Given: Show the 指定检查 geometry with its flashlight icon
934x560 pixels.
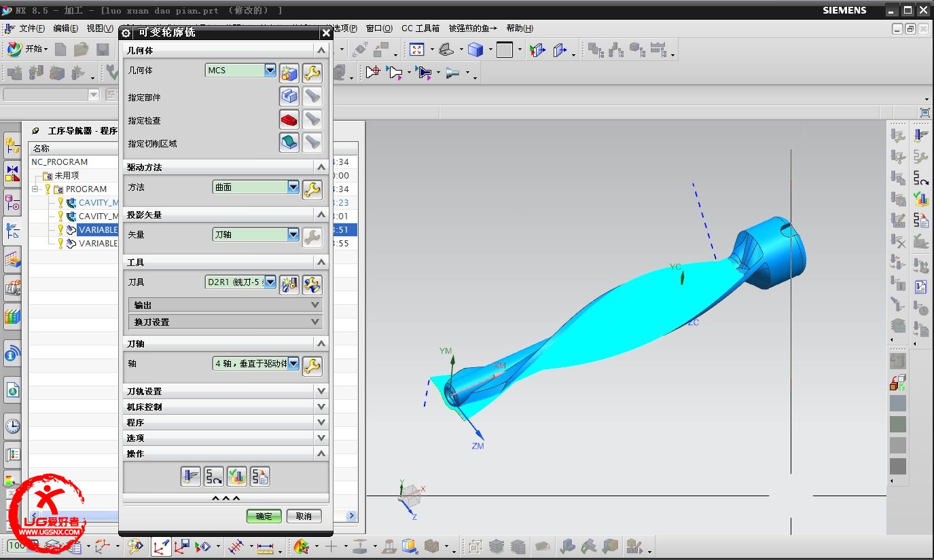Looking at the screenshot, I should (312, 120).
